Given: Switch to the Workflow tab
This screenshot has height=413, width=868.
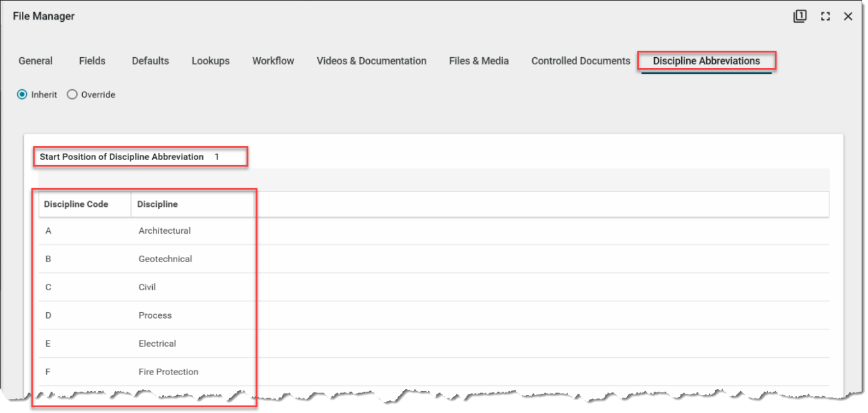Looking at the screenshot, I should 273,61.
